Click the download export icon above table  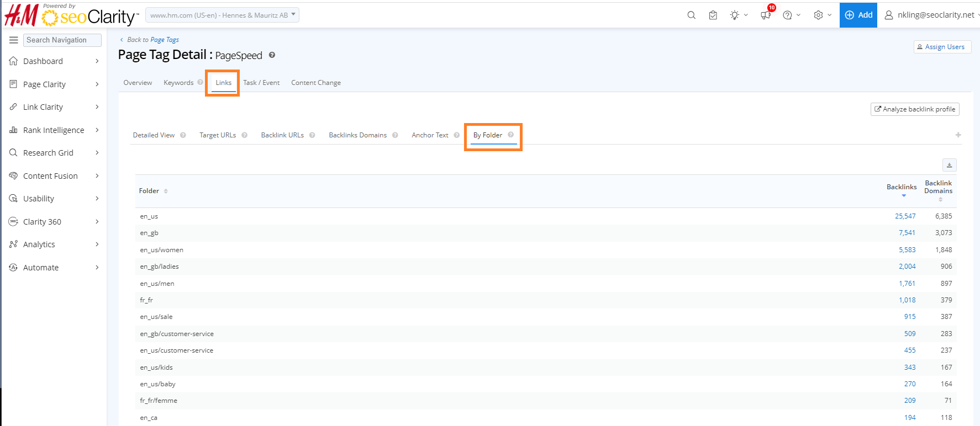(x=949, y=165)
